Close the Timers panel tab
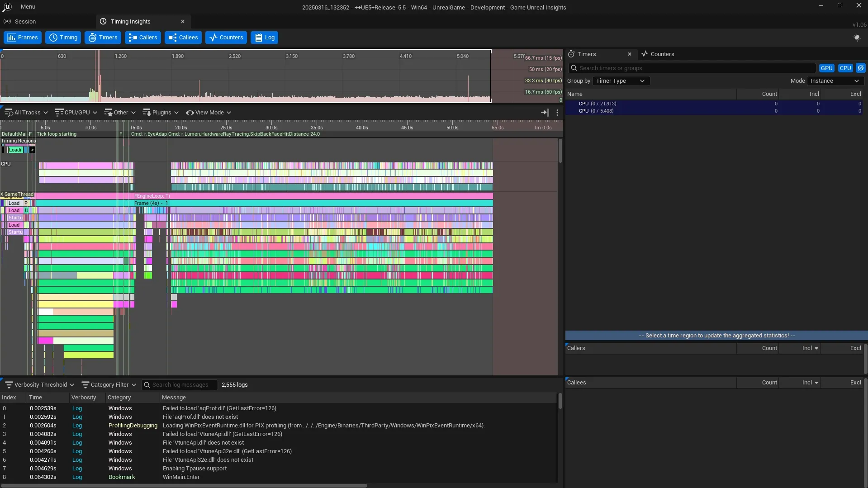The width and height of the screenshot is (868, 488). (629, 54)
